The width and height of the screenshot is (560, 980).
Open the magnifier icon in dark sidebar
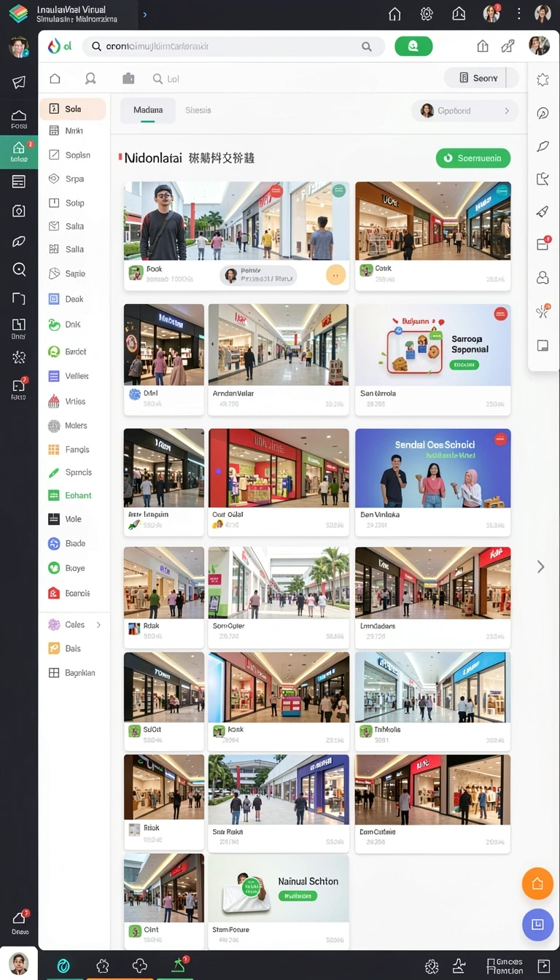[x=19, y=270]
